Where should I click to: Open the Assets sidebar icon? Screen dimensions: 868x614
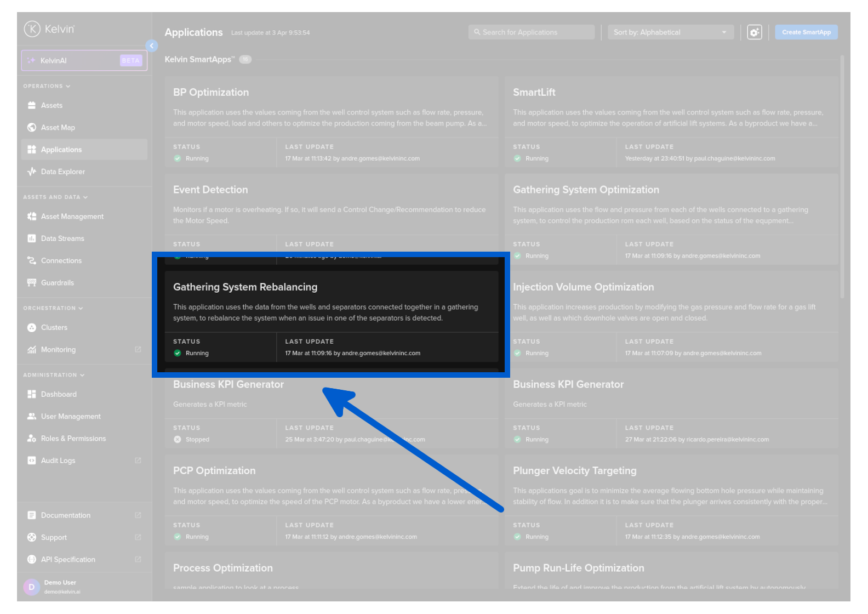point(32,105)
